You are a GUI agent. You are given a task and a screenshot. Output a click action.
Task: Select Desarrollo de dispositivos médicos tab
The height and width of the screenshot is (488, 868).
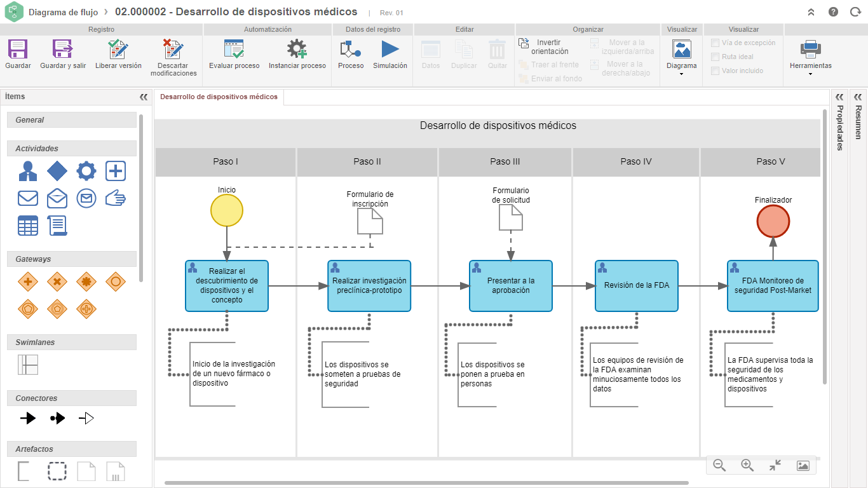[219, 97]
